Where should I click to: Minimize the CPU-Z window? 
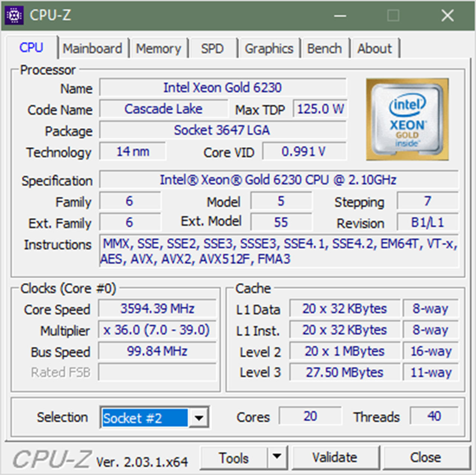click(340, 16)
